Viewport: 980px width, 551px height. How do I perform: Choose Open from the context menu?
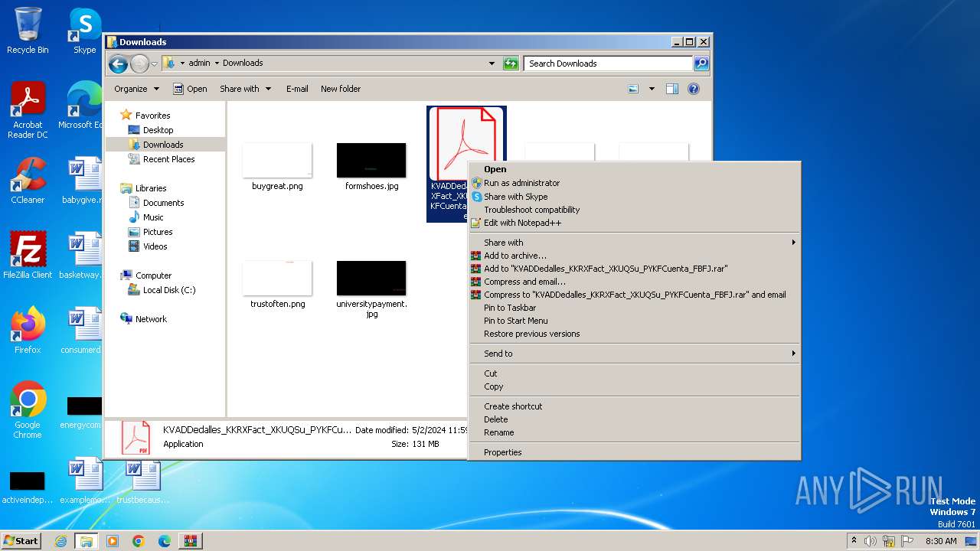tap(634, 169)
